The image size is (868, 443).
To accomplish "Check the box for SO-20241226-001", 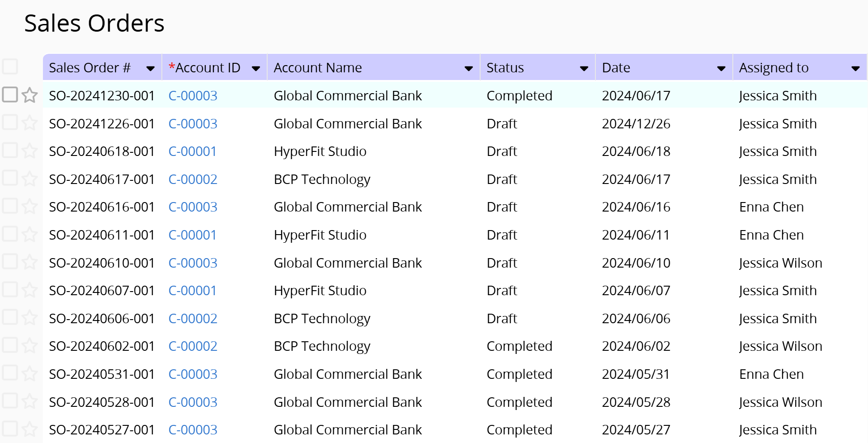I will point(10,122).
